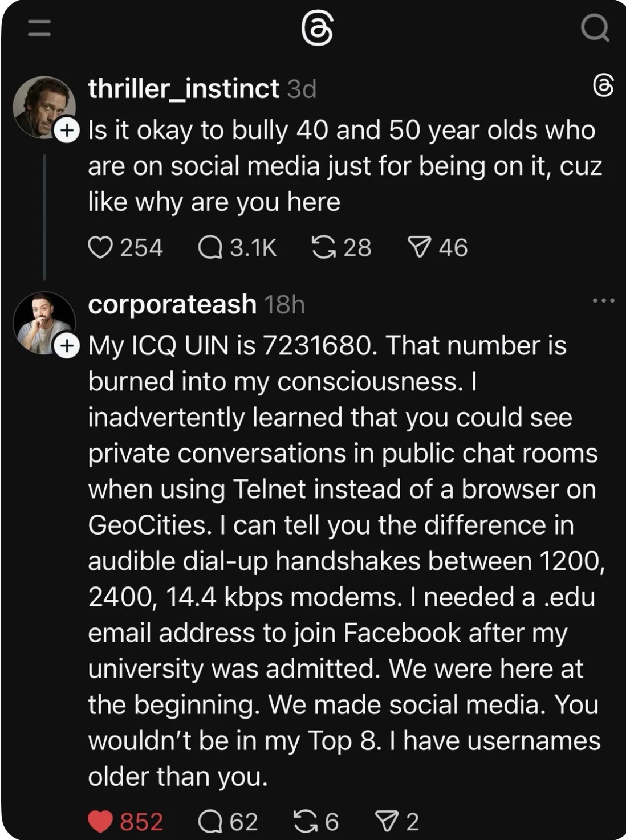Follow thriller_instinct using the plus badge
The width and height of the screenshot is (626, 840).
[67, 131]
